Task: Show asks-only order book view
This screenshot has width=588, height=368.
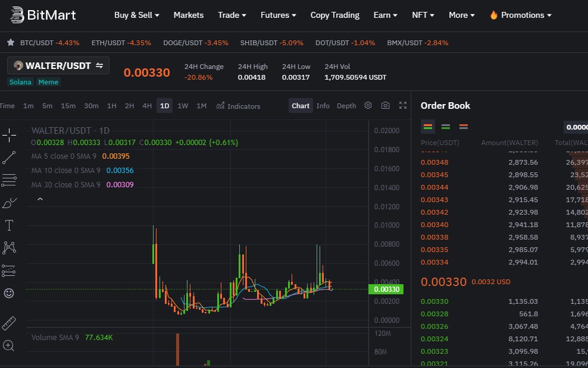Action: 464,127
